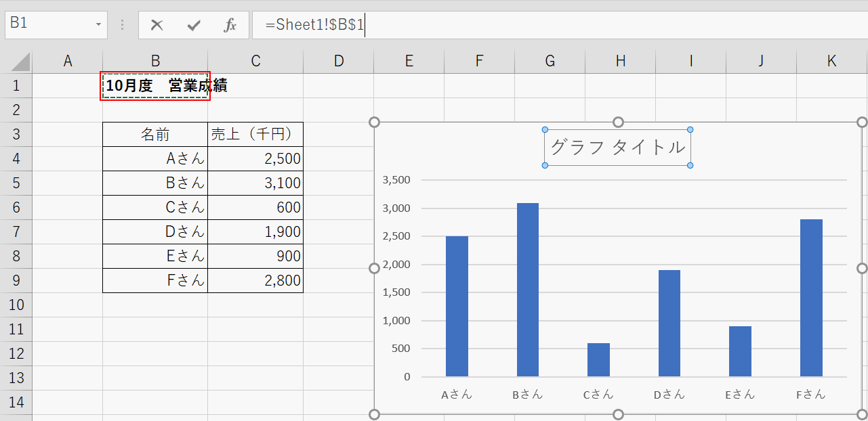Click the Cancel (X) formula bar icon
868x421 pixels.
pyautogui.click(x=157, y=25)
